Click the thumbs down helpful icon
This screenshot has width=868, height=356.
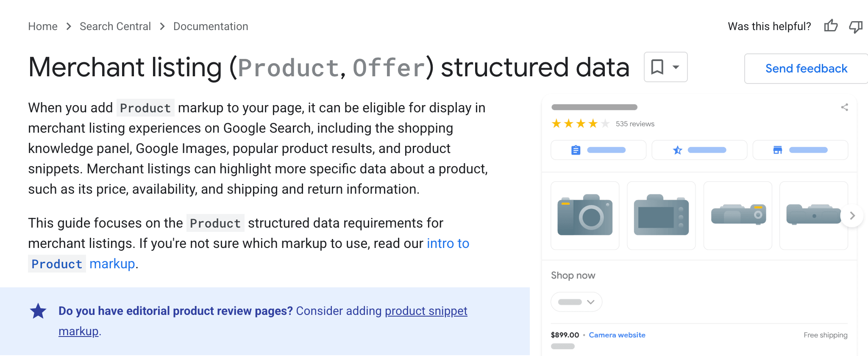(x=857, y=26)
